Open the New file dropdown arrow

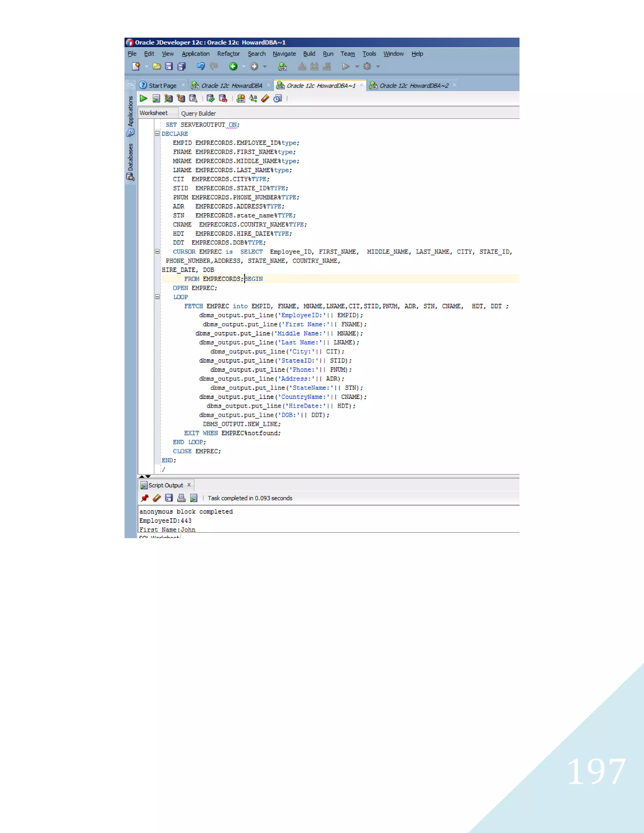[147, 66]
